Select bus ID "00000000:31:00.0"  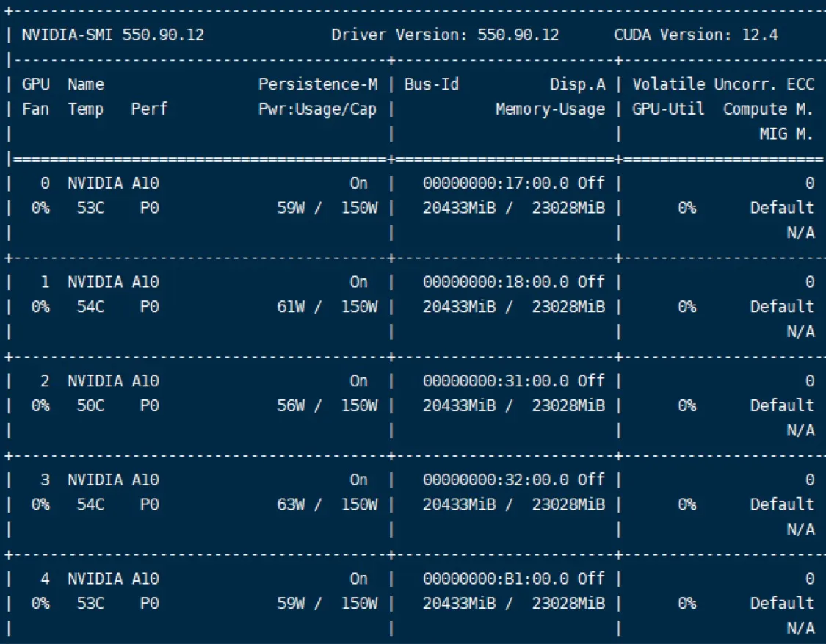pyautogui.click(x=496, y=381)
